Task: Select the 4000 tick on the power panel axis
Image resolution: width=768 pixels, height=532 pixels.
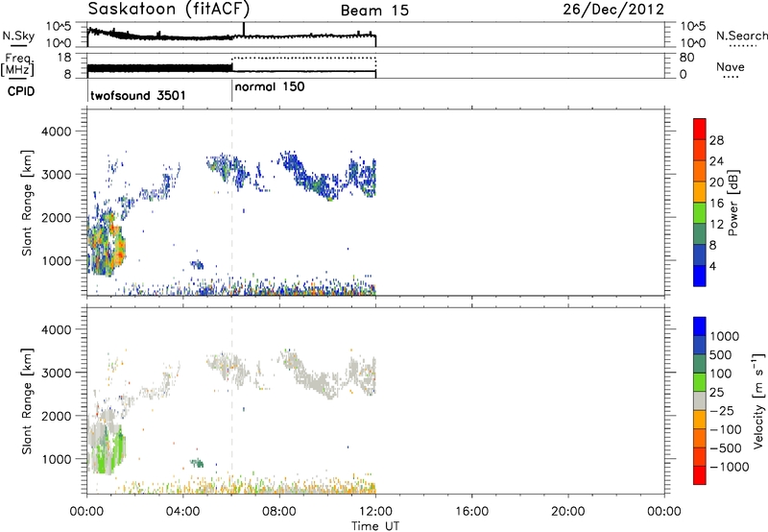Action: [59, 132]
